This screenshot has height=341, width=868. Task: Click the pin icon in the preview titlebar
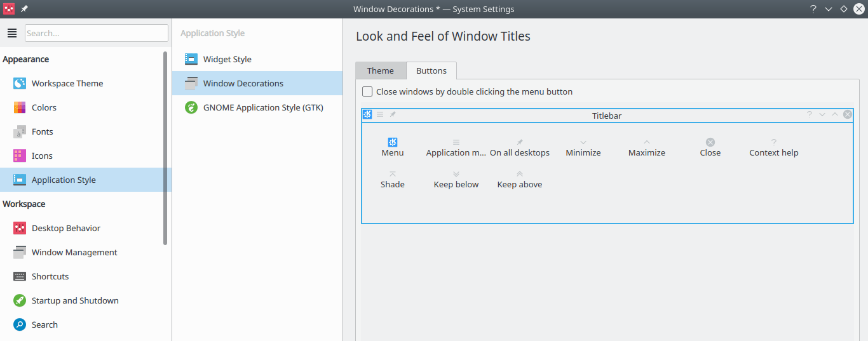click(x=393, y=114)
